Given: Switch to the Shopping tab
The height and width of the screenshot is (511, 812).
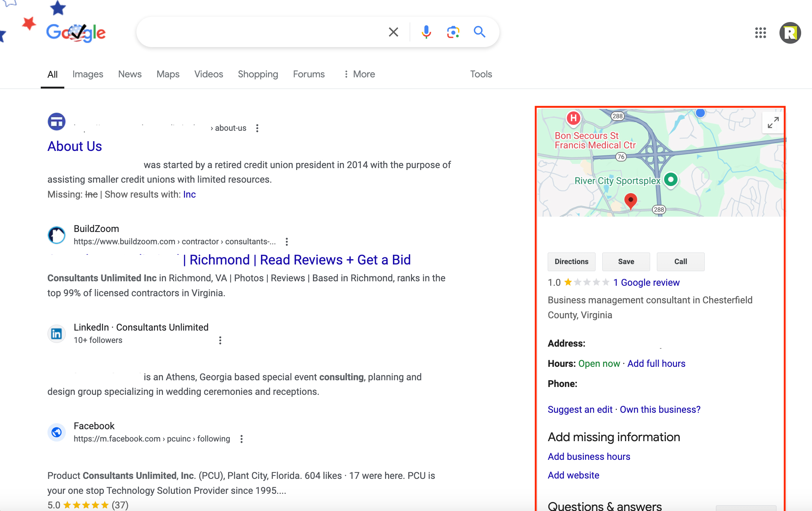Looking at the screenshot, I should pos(258,74).
